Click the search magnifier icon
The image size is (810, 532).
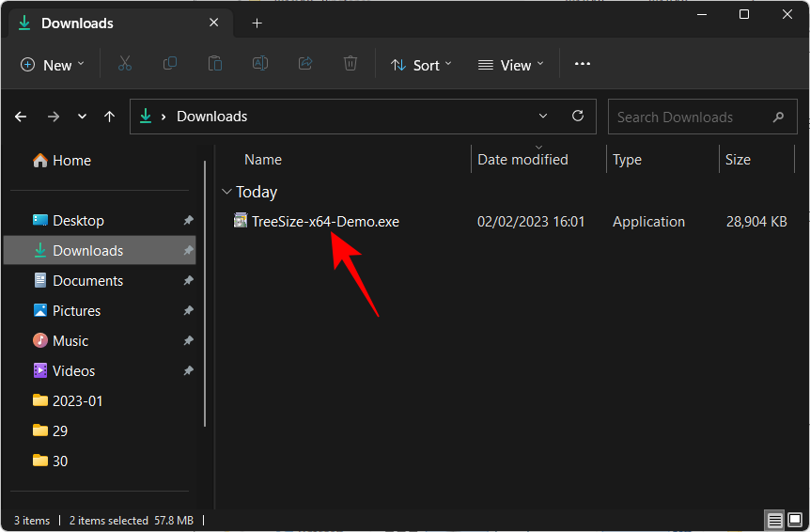pyautogui.click(x=778, y=117)
